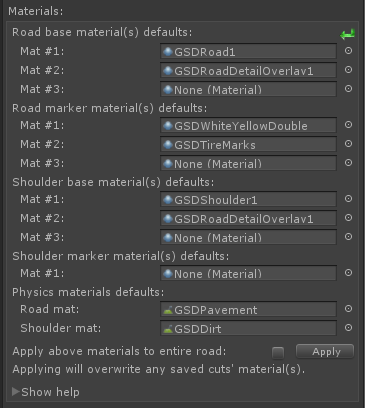Click the Shoulder mat: label
Viewport: 365px width, 408px height.
(61, 328)
